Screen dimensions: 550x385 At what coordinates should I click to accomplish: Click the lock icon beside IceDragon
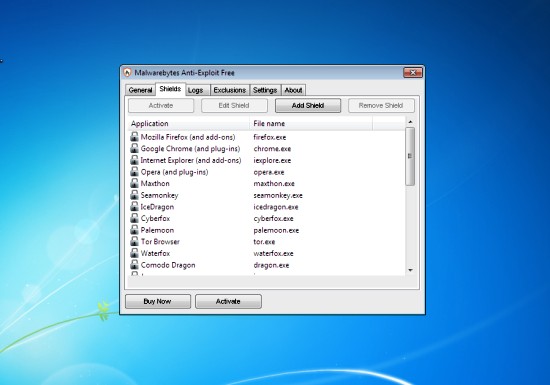[134, 207]
